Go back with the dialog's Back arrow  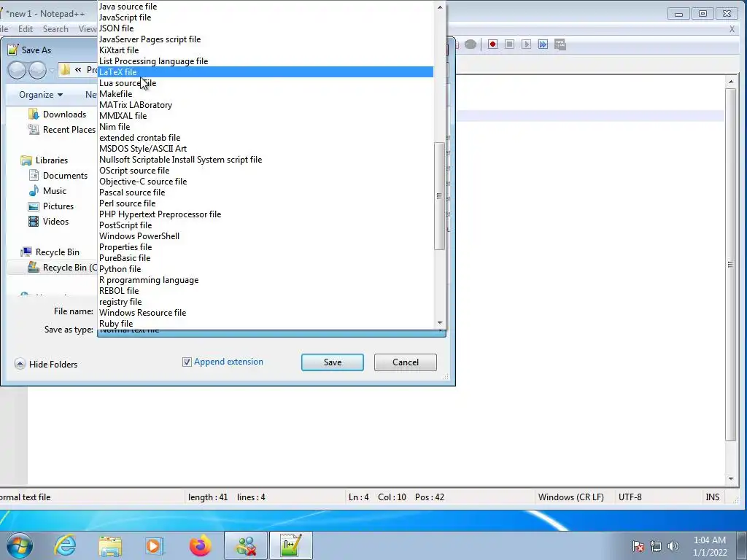18,71
